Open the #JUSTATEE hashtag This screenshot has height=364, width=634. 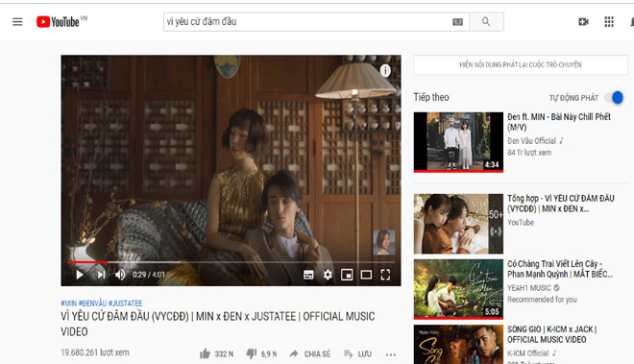pyautogui.click(x=125, y=303)
